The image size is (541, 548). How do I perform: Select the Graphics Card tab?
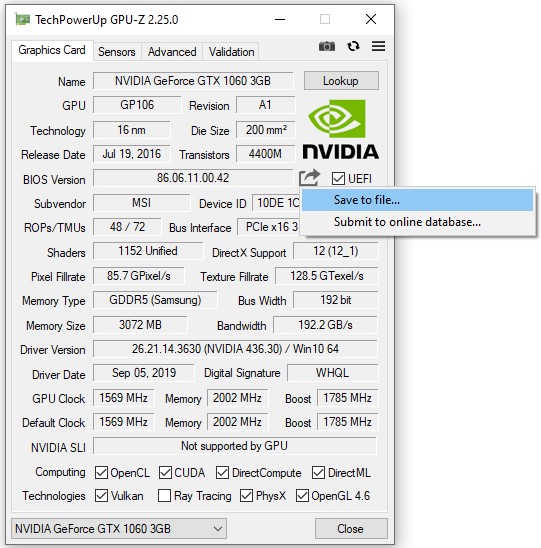52,51
